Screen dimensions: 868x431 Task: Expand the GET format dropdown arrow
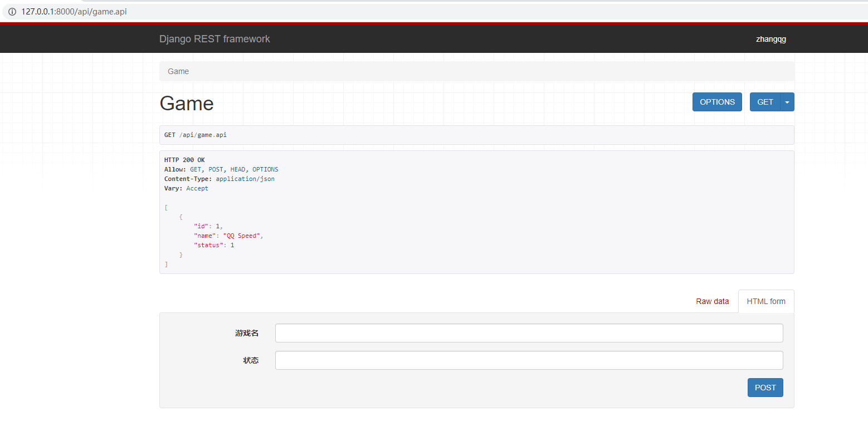click(x=787, y=102)
